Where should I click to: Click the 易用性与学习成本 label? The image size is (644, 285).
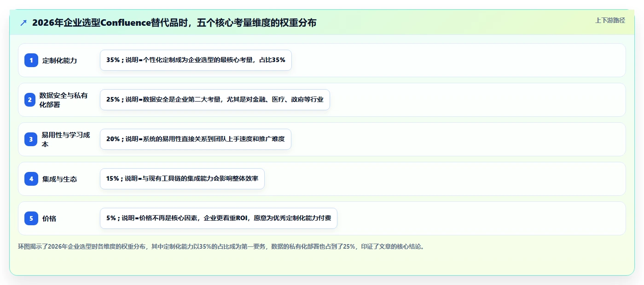pyautogui.click(x=66, y=139)
